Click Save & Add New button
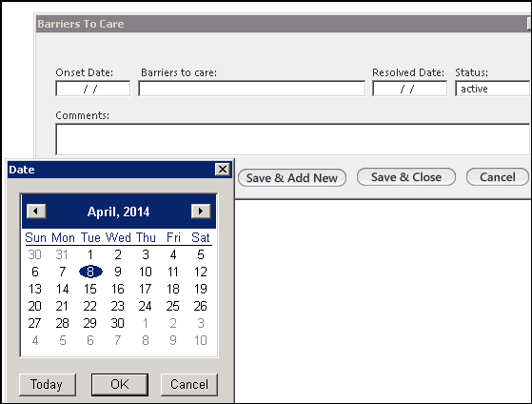 292,178
